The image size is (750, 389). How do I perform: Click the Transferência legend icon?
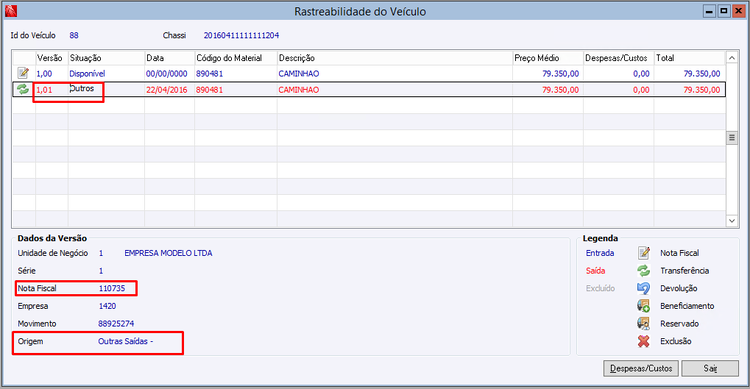(x=644, y=270)
